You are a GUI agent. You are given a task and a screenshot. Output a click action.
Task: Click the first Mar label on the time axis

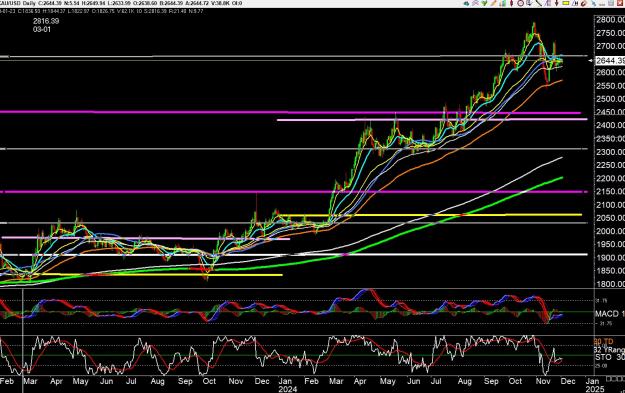[30, 381]
